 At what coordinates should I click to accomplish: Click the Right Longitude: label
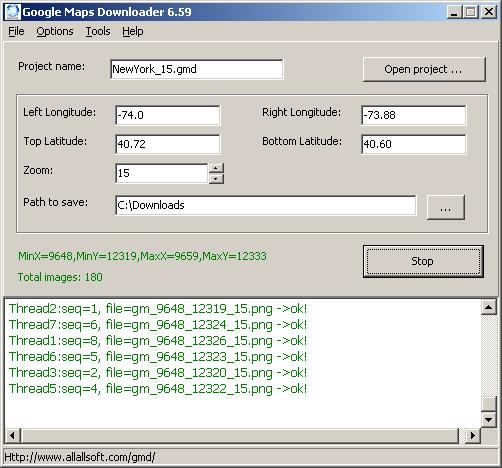[302, 112]
